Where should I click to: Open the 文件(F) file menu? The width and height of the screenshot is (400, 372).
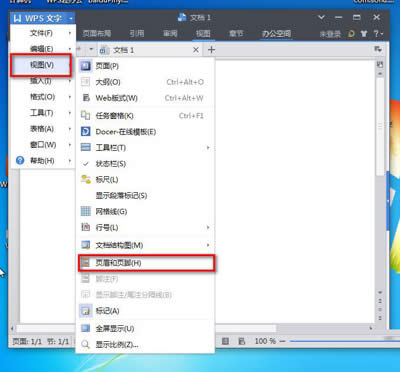[43, 33]
